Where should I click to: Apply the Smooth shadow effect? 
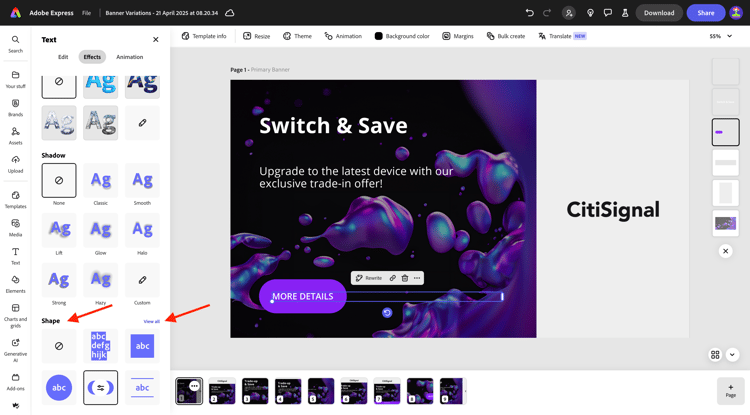tap(142, 180)
